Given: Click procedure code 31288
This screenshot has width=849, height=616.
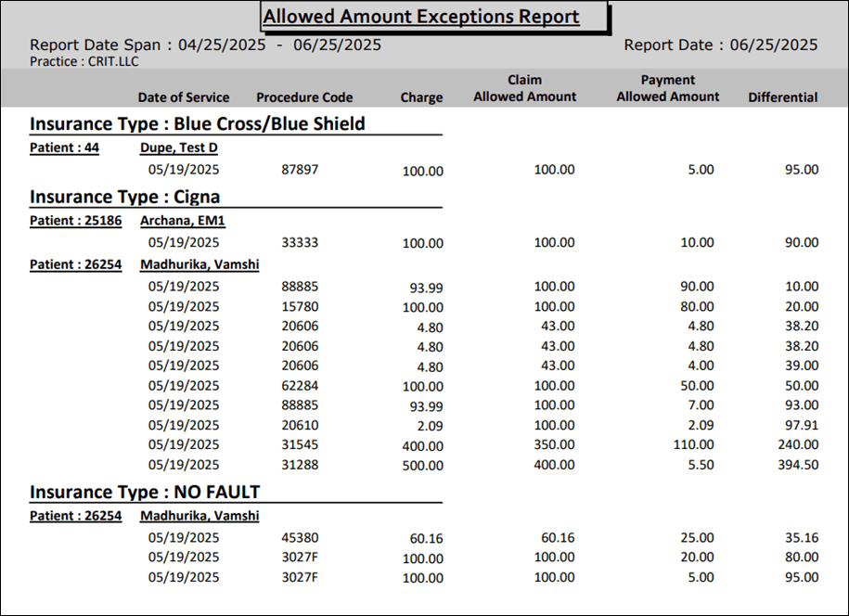Looking at the screenshot, I should pyautogui.click(x=300, y=465).
